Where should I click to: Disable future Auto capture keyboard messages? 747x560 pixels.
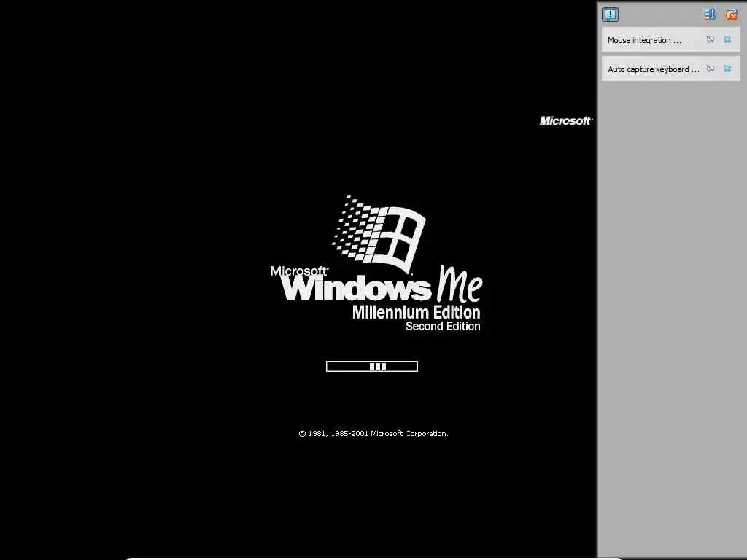coord(711,69)
